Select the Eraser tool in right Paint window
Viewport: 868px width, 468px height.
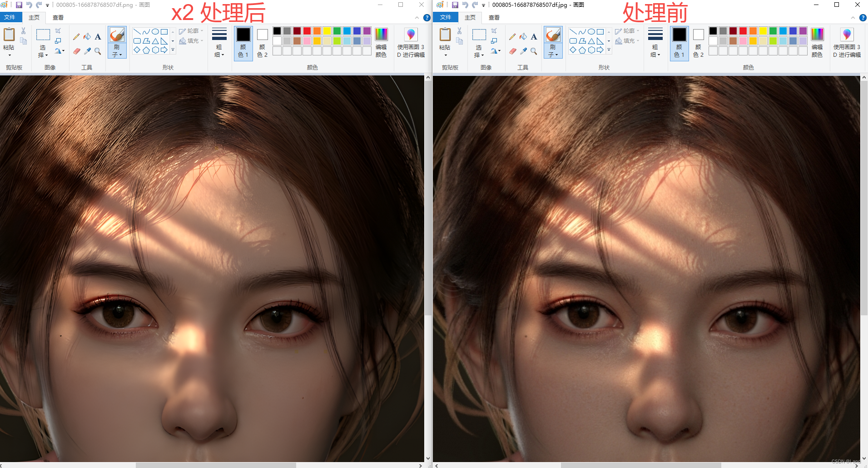coord(512,51)
